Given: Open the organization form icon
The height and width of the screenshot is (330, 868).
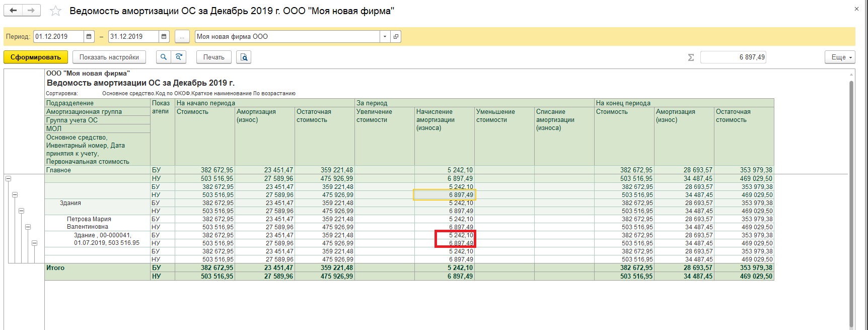Looking at the screenshot, I should tap(396, 37).
